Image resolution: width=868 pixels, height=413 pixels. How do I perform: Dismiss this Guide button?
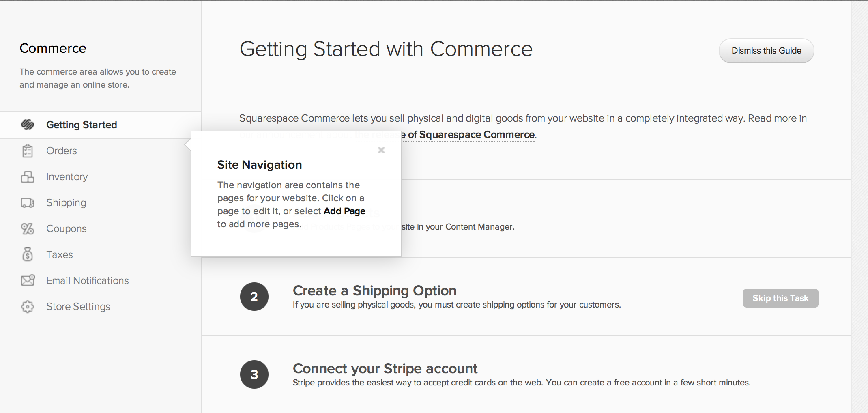[766, 51]
